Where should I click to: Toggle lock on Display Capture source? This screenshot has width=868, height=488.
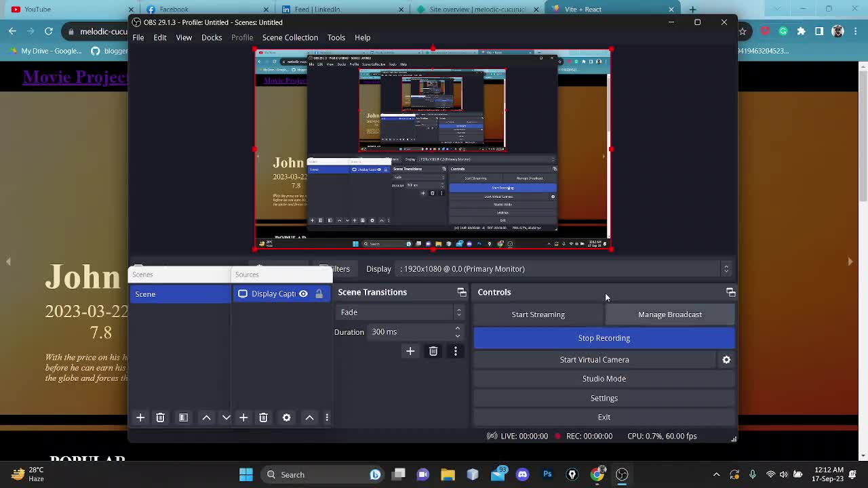coord(319,293)
